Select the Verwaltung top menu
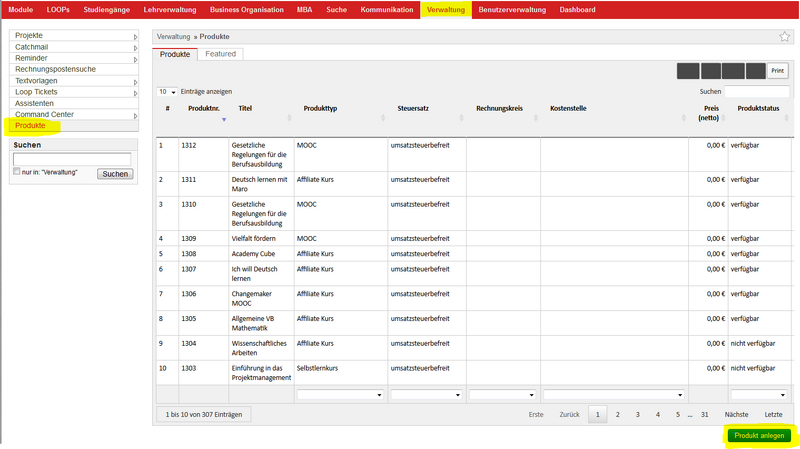 pos(446,10)
